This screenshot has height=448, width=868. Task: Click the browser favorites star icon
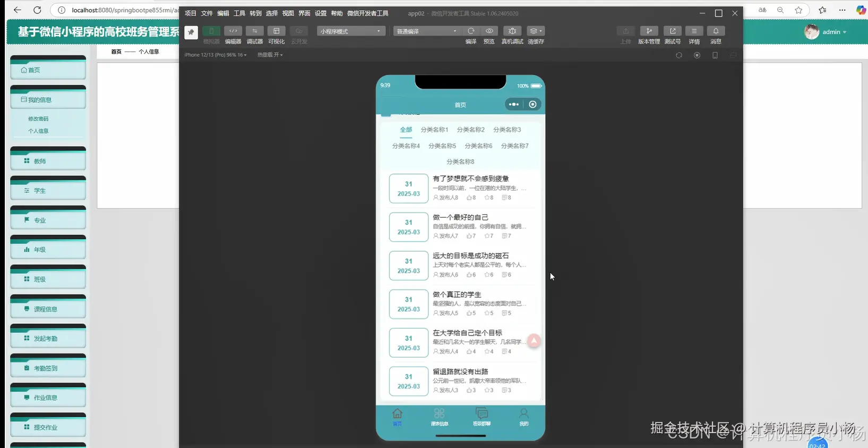(798, 10)
